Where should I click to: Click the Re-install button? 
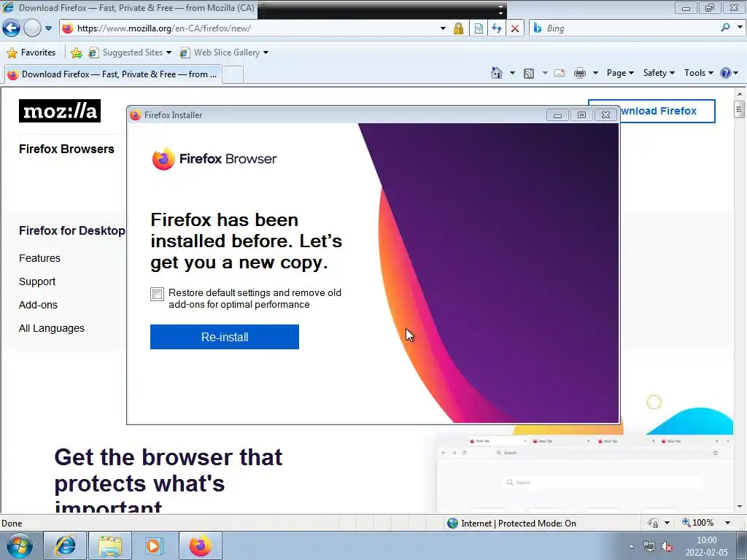(x=225, y=337)
